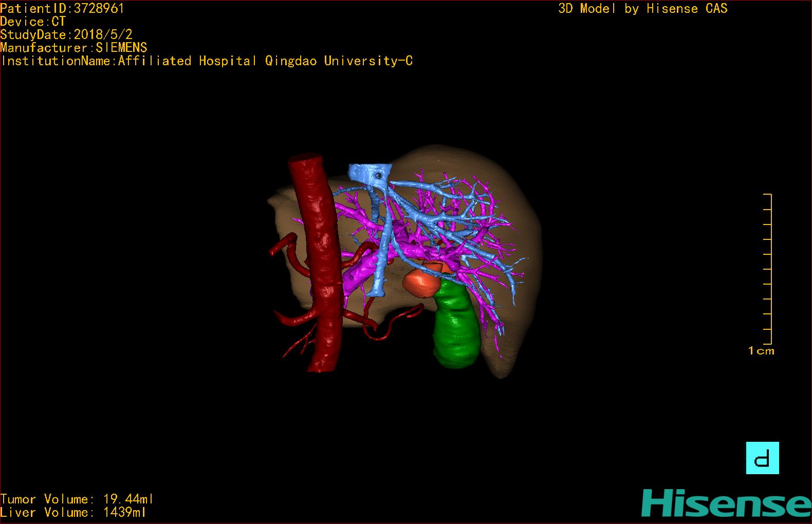The width and height of the screenshot is (812, 524).
Task: Click the Liver Volume: 1439ml readout
Action: [x=73, y=512]
